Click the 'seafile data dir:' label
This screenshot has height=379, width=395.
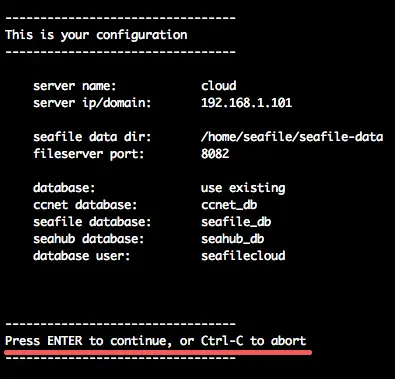92,137
